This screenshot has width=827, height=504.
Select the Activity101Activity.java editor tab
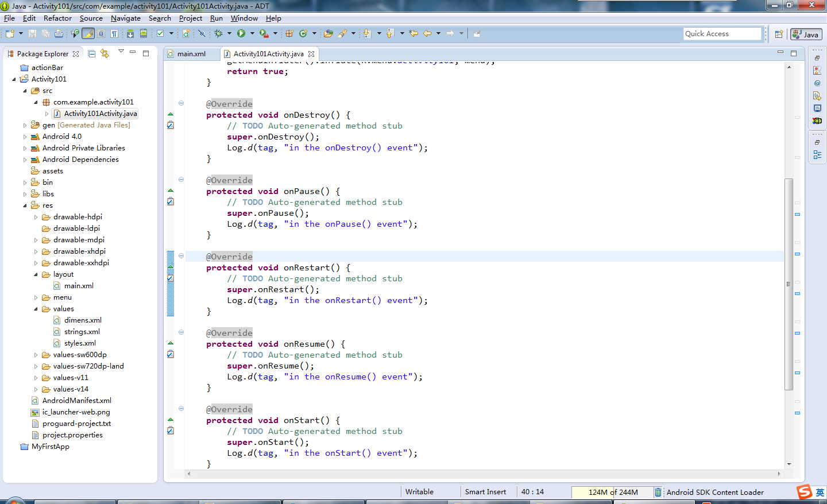tap(268, 54)
